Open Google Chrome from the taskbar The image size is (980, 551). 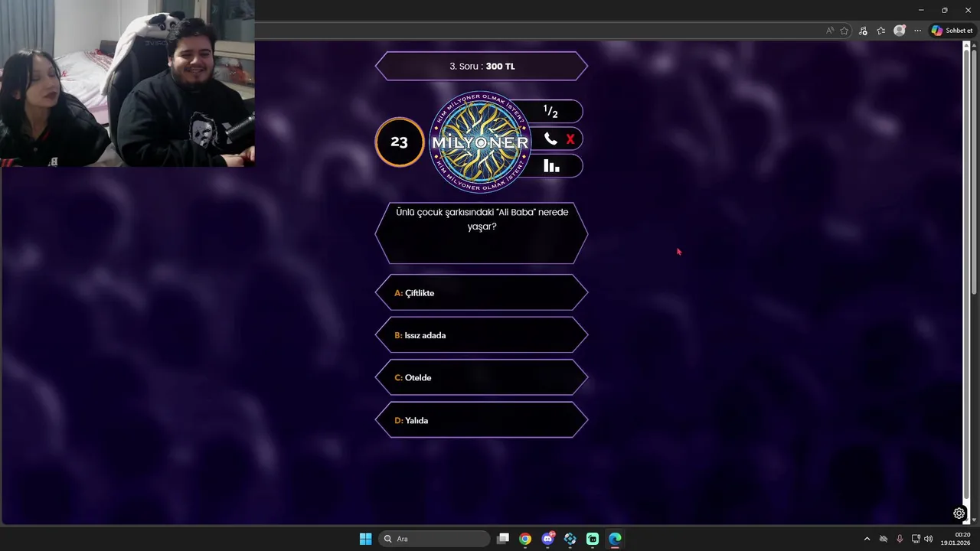point(525,539)
